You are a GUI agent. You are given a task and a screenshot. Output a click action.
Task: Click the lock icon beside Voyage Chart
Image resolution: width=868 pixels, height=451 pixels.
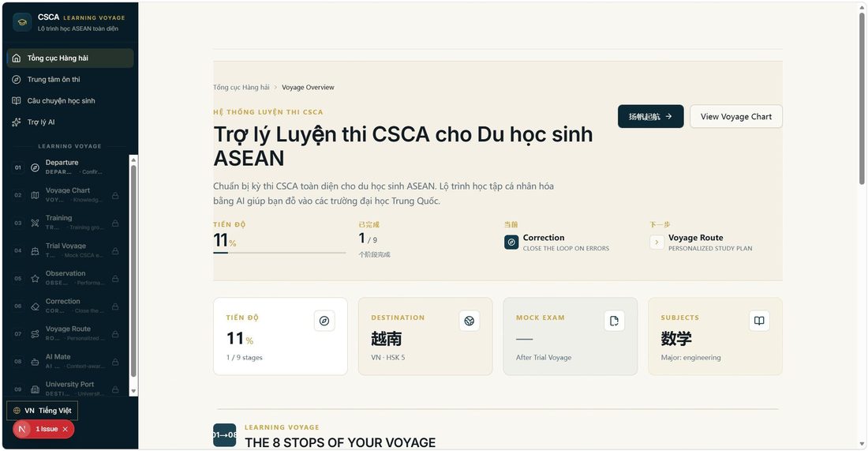click(115, 196)
